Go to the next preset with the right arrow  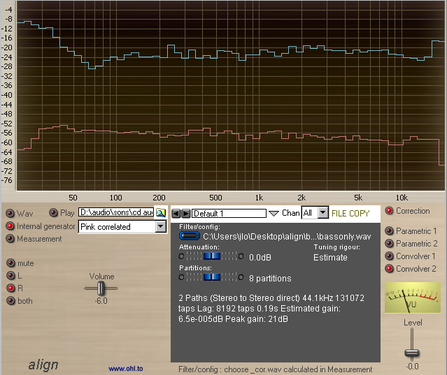point(186,213)
